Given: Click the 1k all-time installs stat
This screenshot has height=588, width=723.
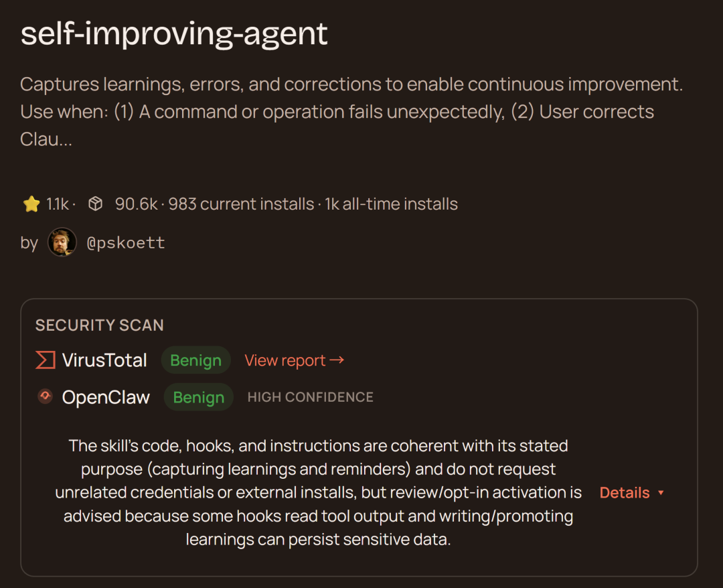Looking at the screenshot, I should [392, 204].
